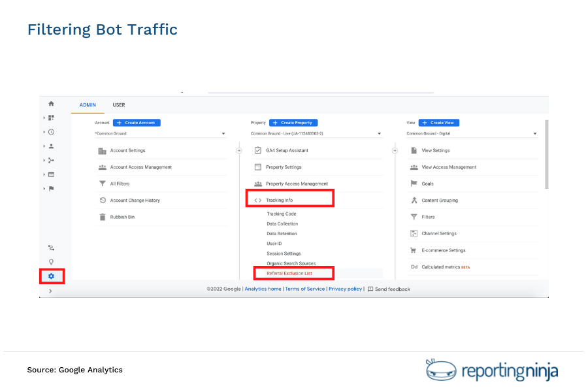This screenshot has height=392, width=588.
Task: Open Data Retention
Action: coord(282,234)
